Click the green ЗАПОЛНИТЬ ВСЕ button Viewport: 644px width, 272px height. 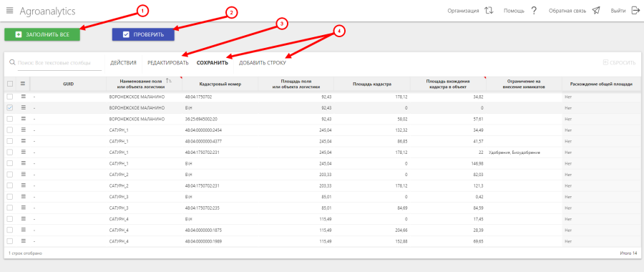pyautogui.click(x=42, y=34)
